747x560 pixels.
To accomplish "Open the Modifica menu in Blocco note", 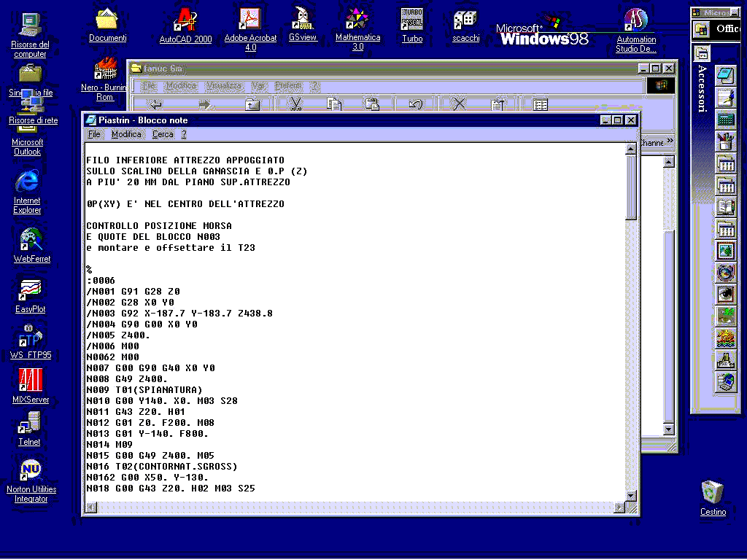I will tap(126, 134).
